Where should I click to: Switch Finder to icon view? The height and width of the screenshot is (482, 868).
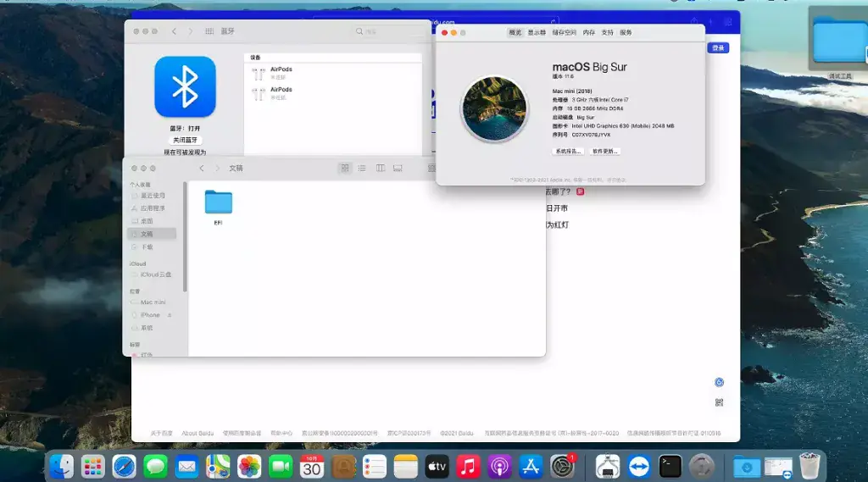345,169
